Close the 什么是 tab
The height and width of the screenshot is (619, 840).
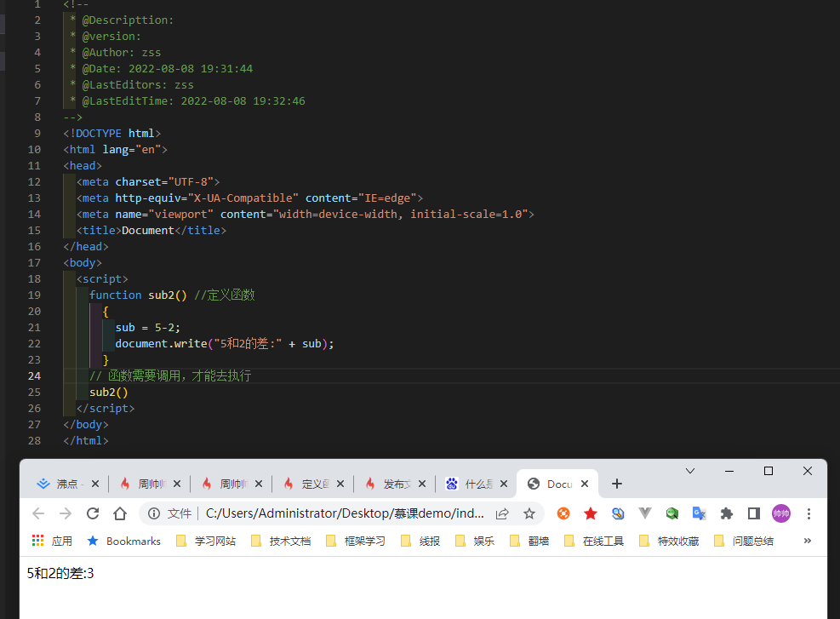504,484
